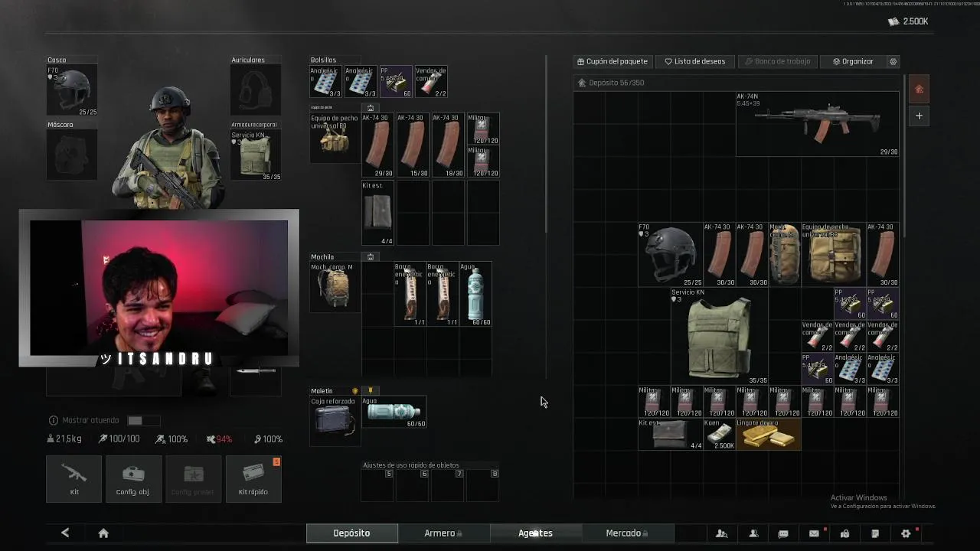Select the Caja reforzada case
This screenshot has width=980, height=551.
point(335,420)
